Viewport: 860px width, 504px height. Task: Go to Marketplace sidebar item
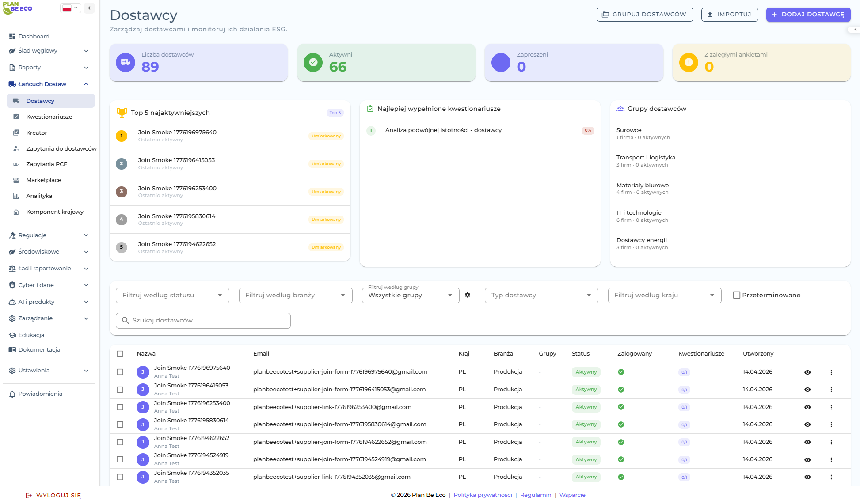44,180
